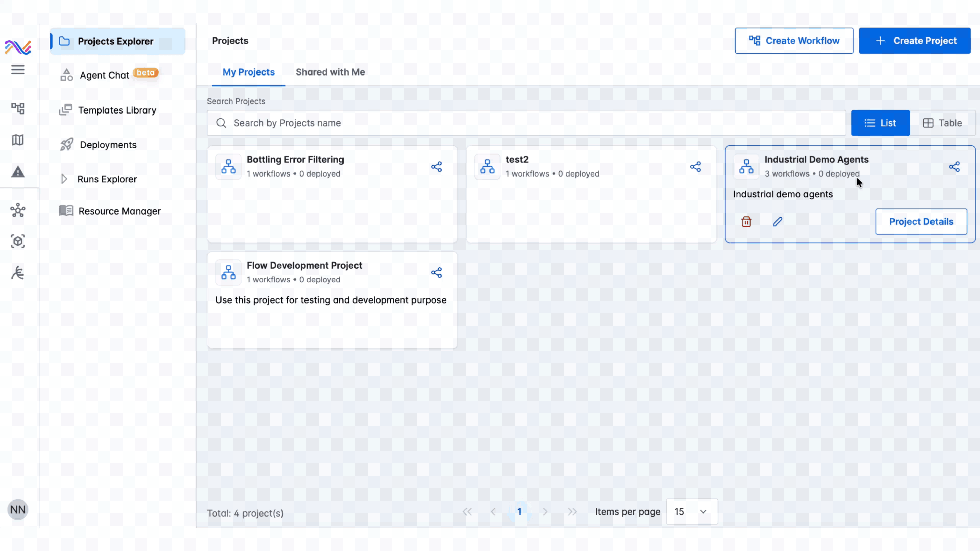
Task: Share the Flow Development Project
Action: pyautogui.click(x=436, y=273)
